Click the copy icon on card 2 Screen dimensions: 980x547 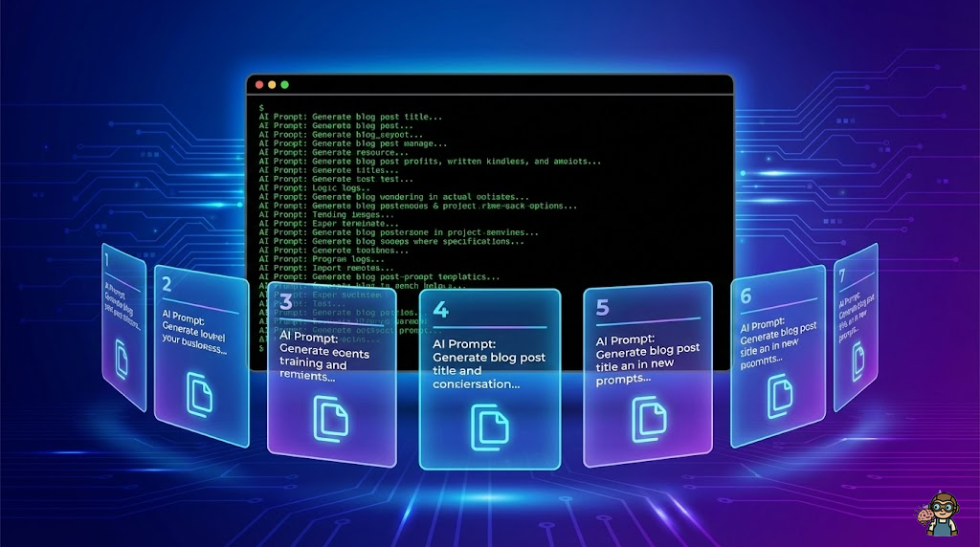click(199, 393)
